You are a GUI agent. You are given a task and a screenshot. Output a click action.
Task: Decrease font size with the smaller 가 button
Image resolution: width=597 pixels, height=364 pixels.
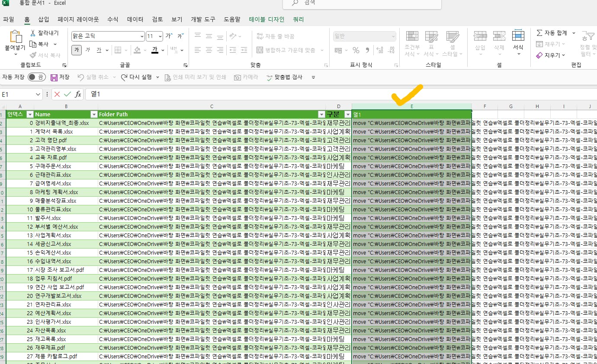coord(180,36)
